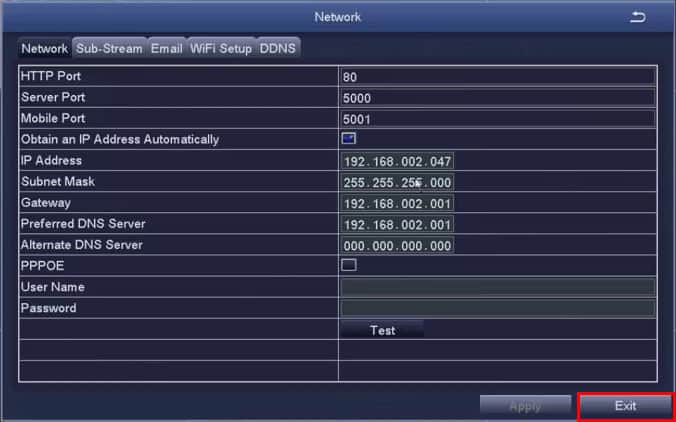Click the User Name input field
The height and width of the screenshot is (422, 676).
click(497, 287)
